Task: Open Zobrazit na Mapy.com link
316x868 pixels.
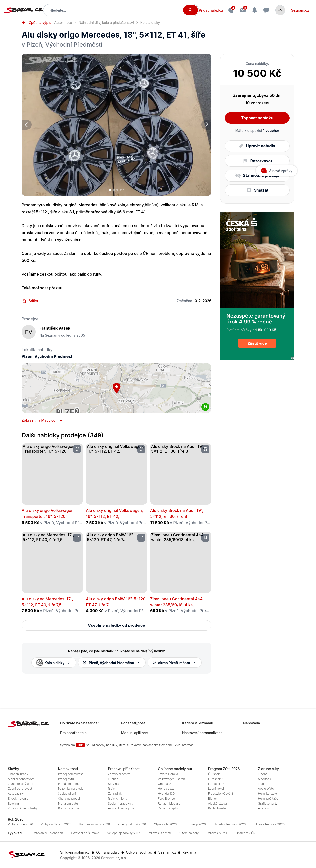Action: [x=42, y=420]
